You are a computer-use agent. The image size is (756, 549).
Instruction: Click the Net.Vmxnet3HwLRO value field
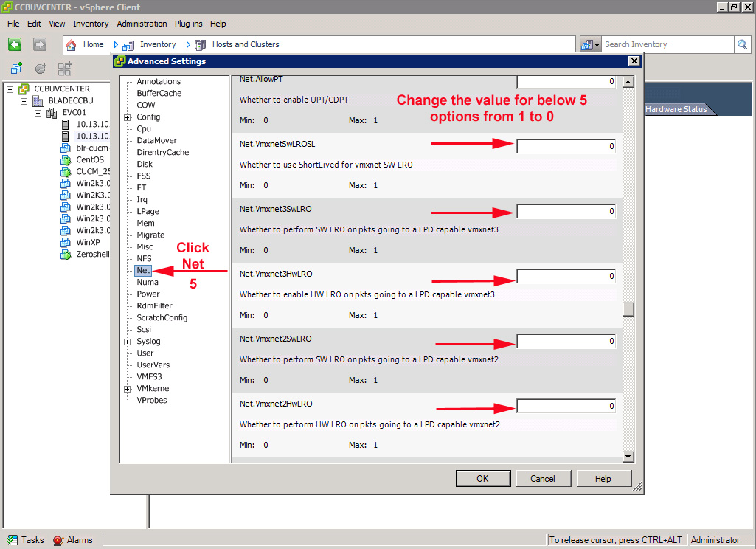[x=566, y=276]
